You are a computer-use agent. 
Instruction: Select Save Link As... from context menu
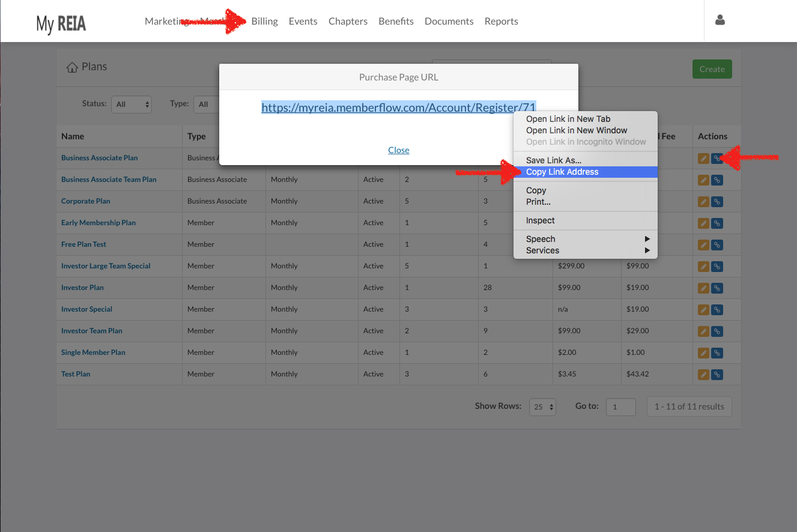(x=586, y=160)
